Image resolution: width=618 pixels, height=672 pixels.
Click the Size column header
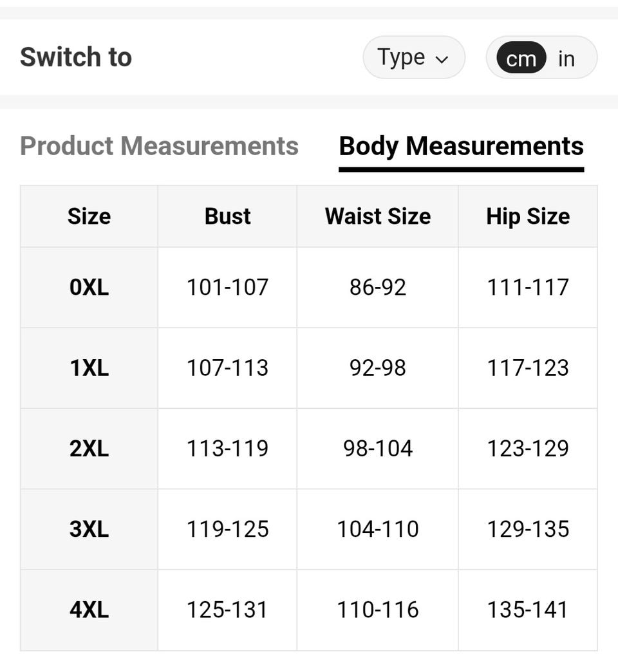pos(89,216)
